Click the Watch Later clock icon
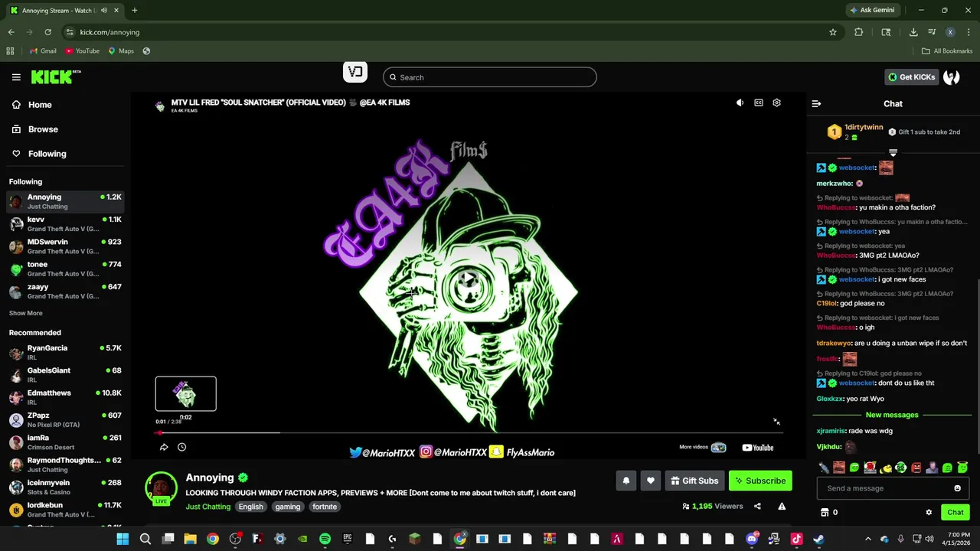980x551 pixels. coord(182,447)
